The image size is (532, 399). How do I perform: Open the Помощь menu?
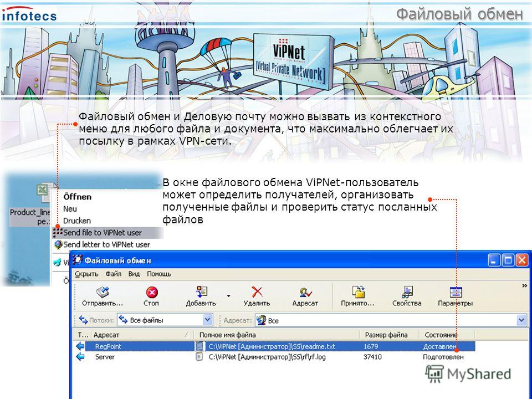tap(159, 274)
